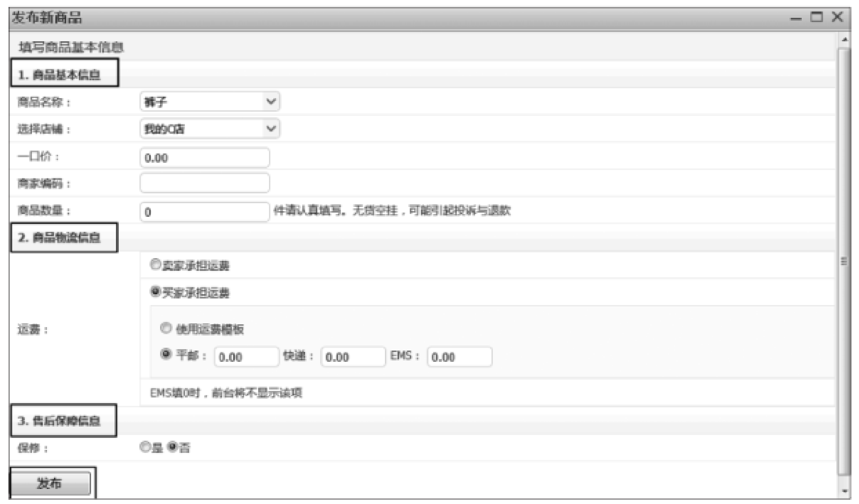Click the 平邮 postage fee field
The width and height of the screenshot is (859, 504).
point(246,357)
